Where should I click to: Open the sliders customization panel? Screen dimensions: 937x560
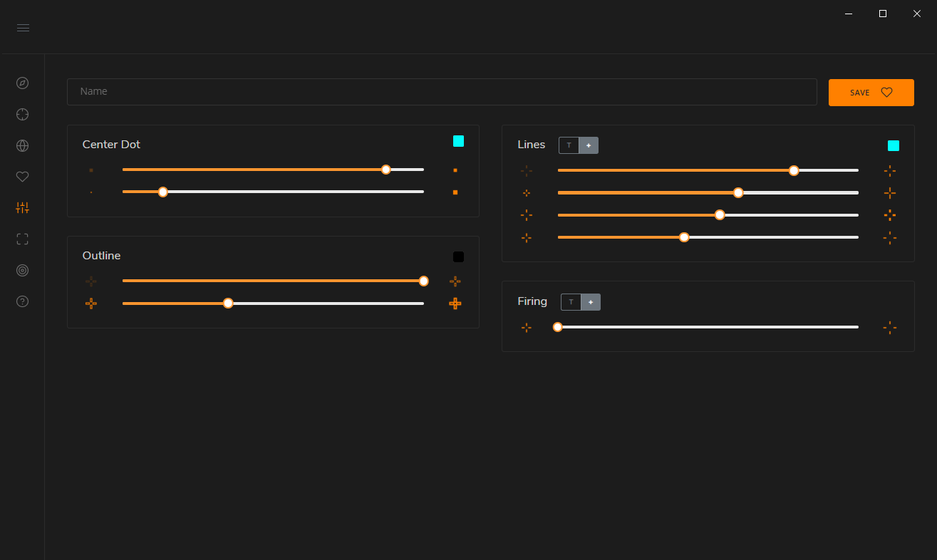click(x=22, y=207)
